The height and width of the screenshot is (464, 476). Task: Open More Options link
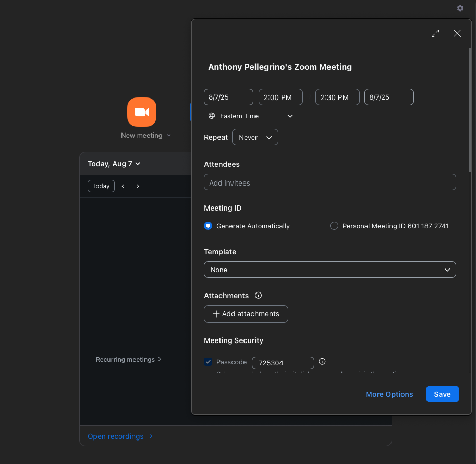pyautogui.click(x=389, y=394)
